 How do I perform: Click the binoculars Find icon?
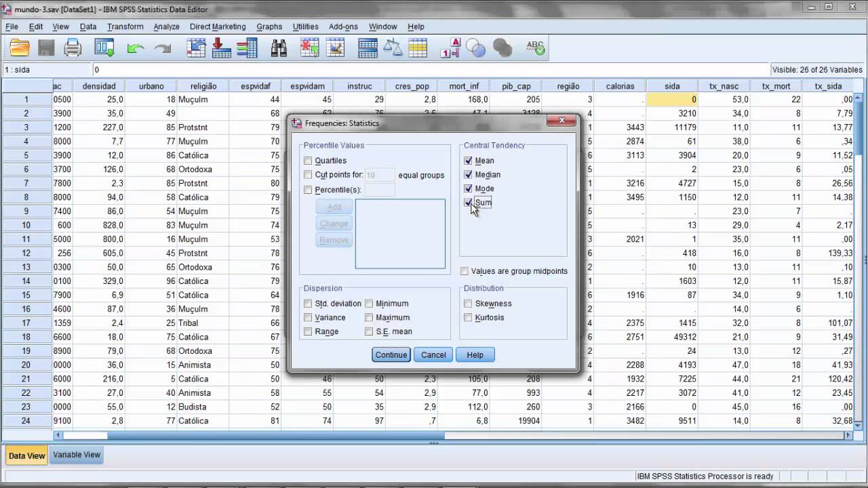point(279,48)
